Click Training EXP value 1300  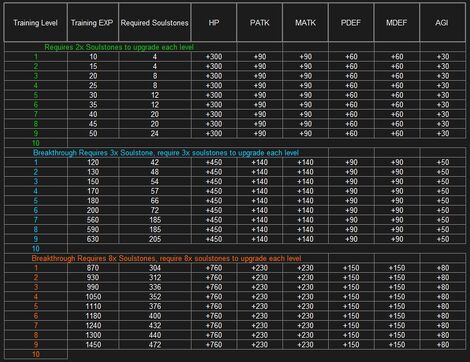[93, 335]
